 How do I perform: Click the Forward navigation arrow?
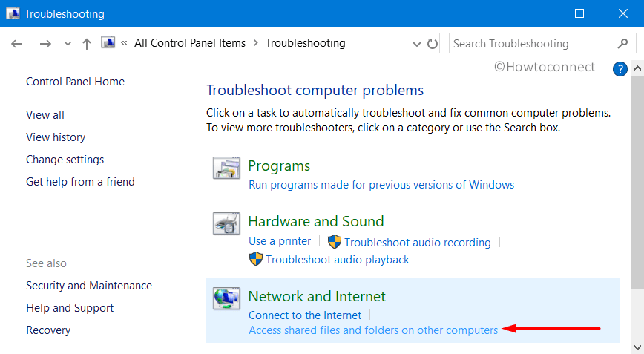(45, 43)
